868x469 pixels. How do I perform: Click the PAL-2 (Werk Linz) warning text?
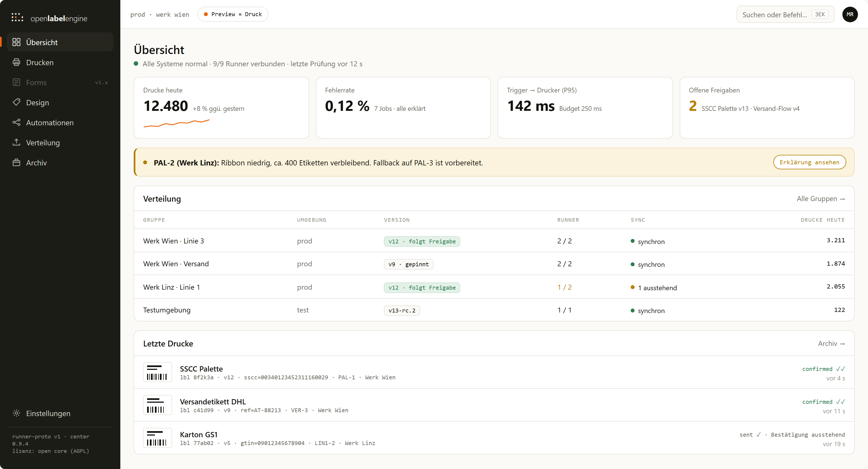point(318,163)
